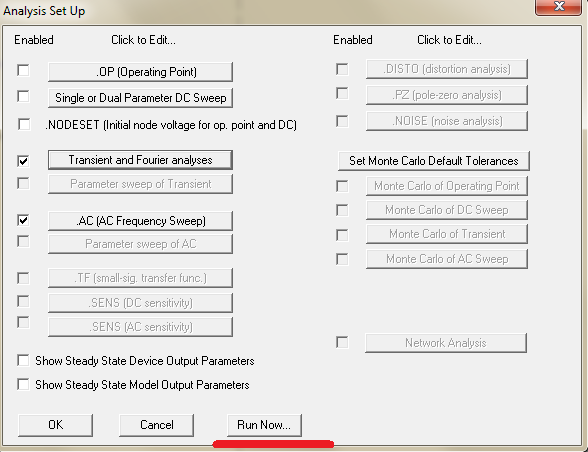Open Transient and Fourier analyses settings

[140, 160]
